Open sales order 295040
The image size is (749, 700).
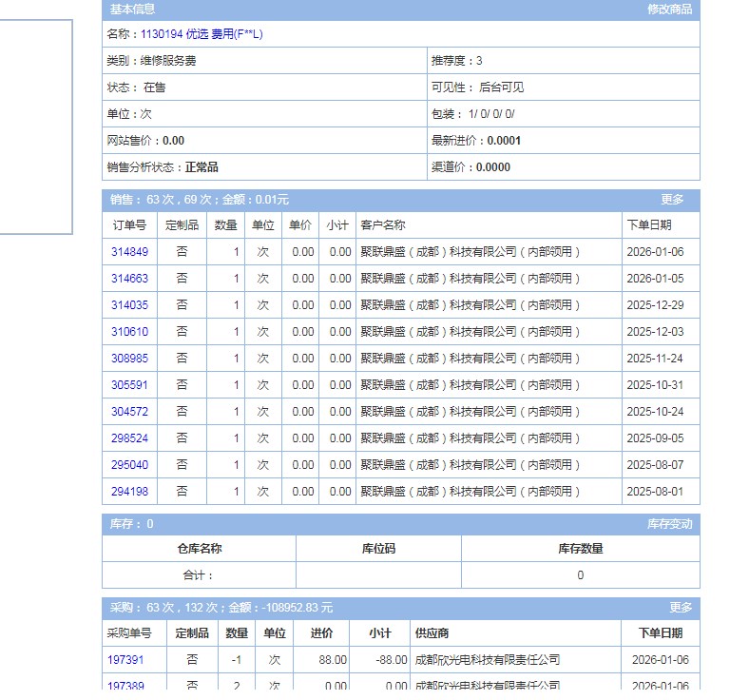tap(129, 465)
